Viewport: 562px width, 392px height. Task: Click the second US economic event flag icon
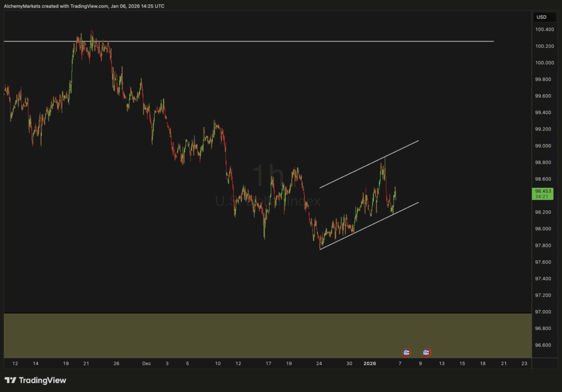[x=426, y=352]
